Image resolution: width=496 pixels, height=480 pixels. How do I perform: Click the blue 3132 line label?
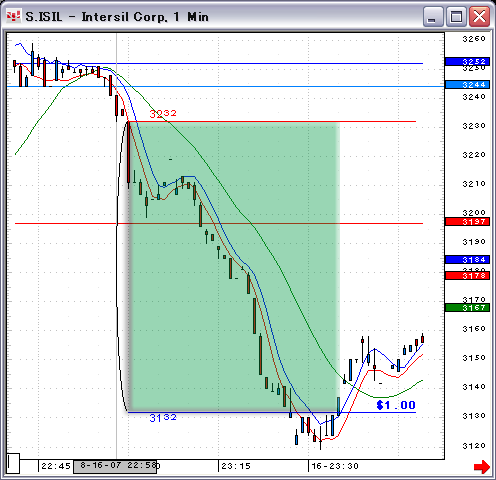(x=163, y=418)
